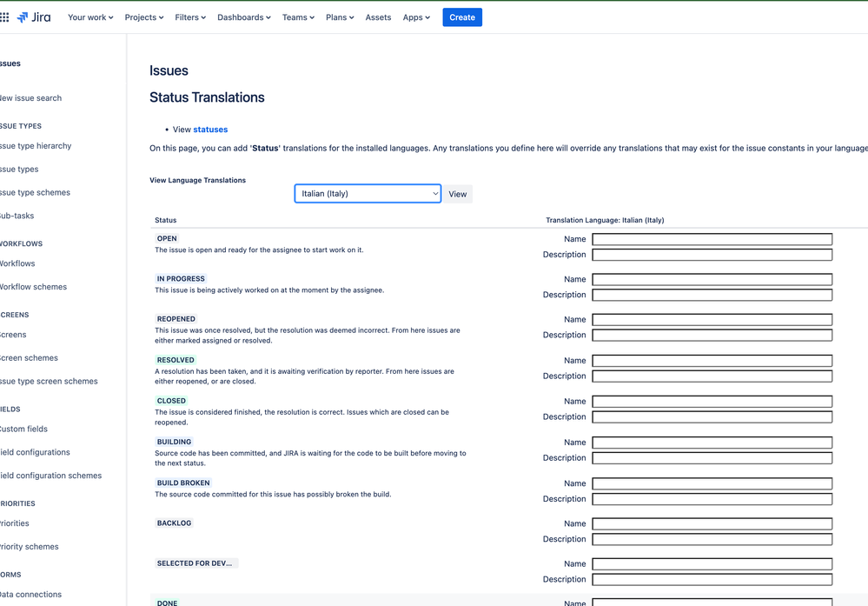Open the Italian (Italy) language dropdown

368,193
